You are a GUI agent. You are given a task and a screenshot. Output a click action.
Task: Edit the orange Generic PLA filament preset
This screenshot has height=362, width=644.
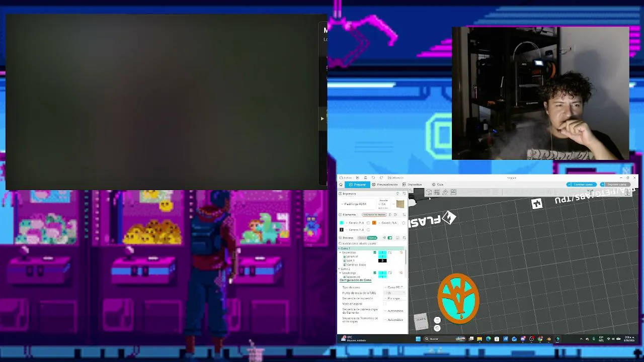[x=404, y=223]
